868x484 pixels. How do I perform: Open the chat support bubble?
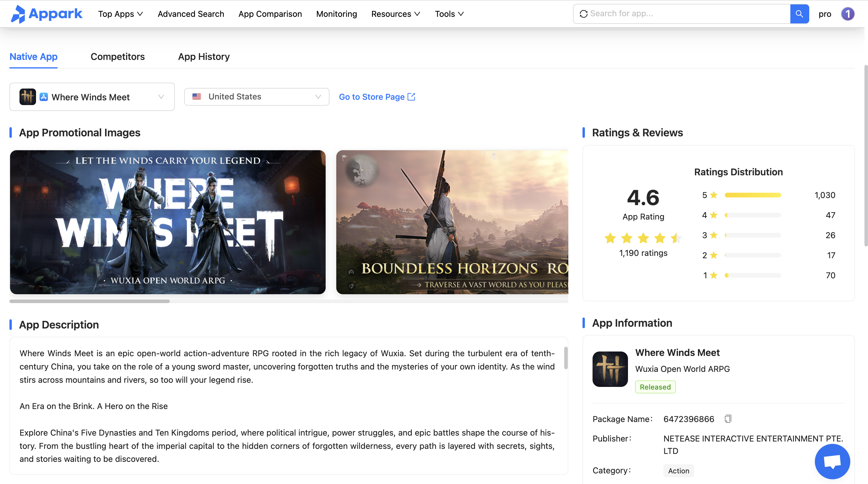(x=832, y=462)
